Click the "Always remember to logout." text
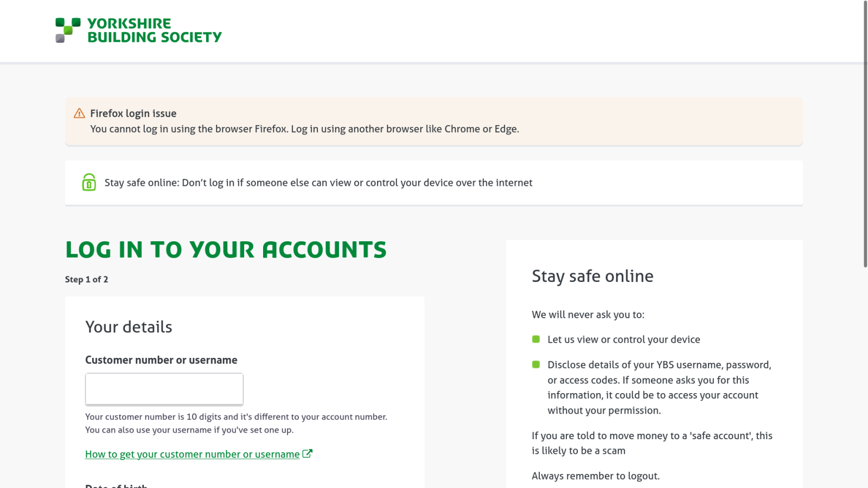Image resolution: width=868 pixels, height=488 pixels. click(x=596, y=476)
